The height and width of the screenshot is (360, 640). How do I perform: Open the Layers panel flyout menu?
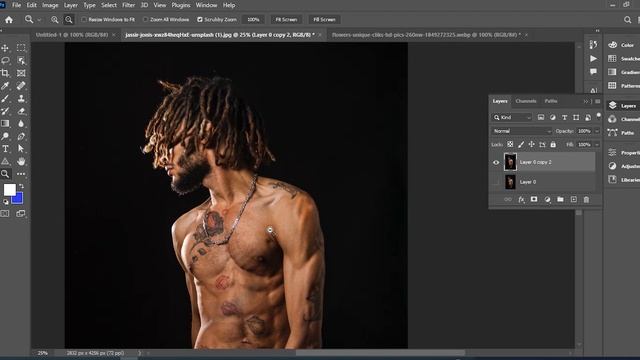tap(598, 101)
